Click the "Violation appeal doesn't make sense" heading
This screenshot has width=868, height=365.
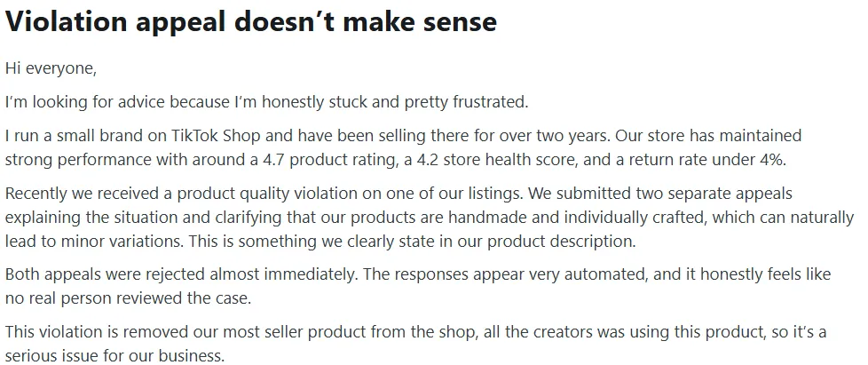tap(251, 22)
